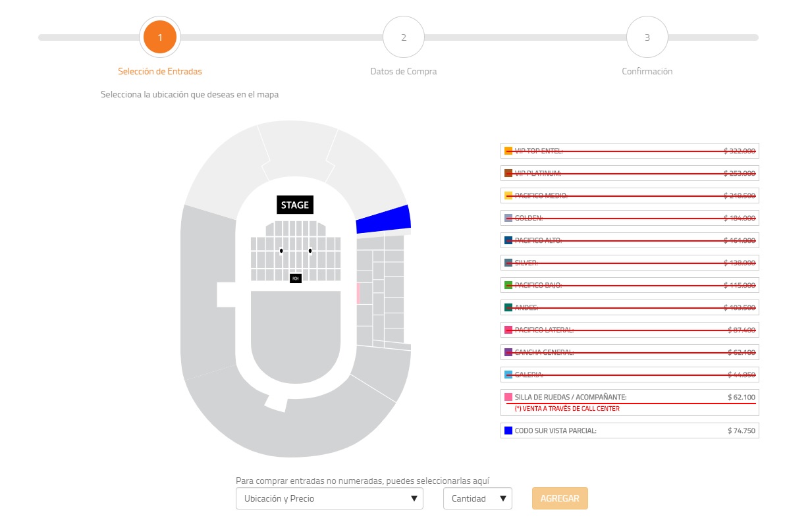Go to step 3 Confirmación
Viewport: 812px width, 522px height.
pos(647,38)
